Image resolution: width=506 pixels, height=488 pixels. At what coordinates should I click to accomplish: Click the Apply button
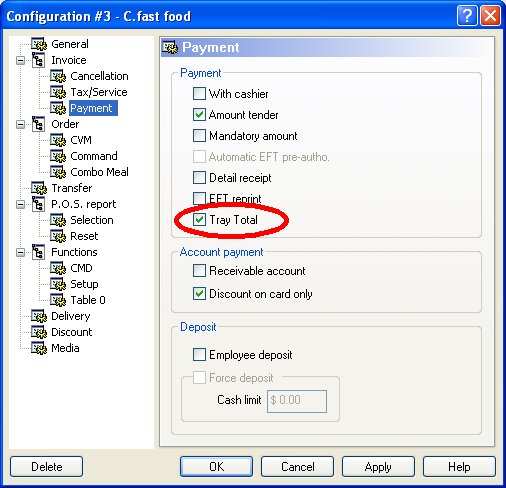(x=378, y=467)
